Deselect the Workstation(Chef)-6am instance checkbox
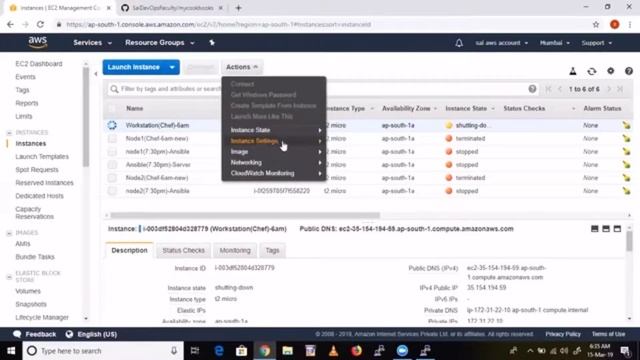This screenshot has width=640, height=360. 112,125
